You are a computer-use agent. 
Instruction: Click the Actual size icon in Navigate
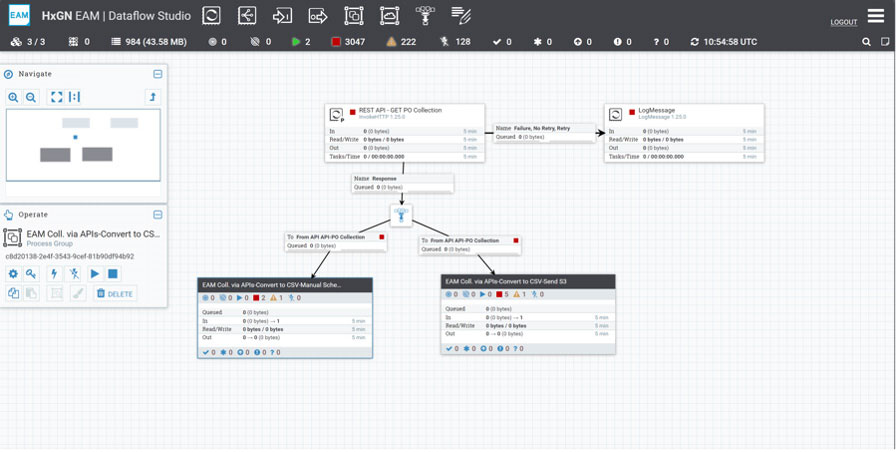74,97
